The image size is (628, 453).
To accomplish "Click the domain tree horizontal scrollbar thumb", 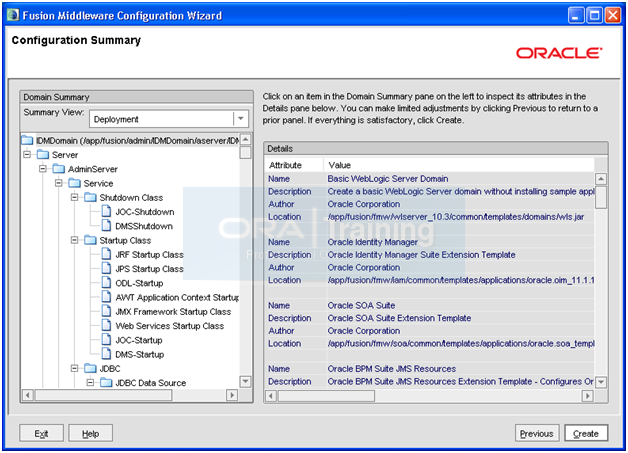I will click(x=103, y=395).
